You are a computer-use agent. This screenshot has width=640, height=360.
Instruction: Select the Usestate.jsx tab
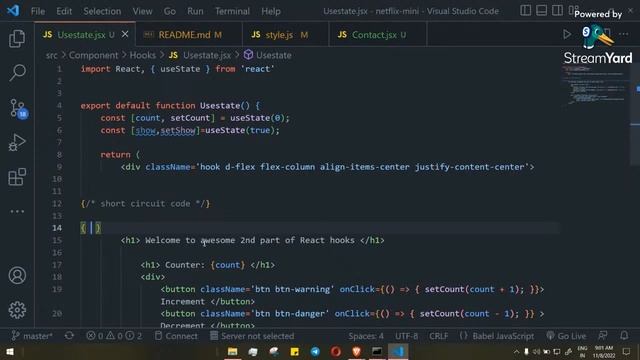(x=85, y=34)
